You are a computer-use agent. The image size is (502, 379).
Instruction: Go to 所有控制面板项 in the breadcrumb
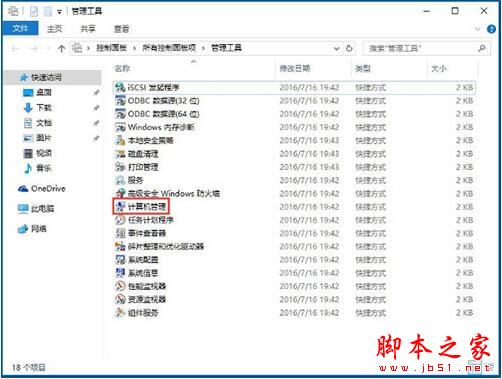click(x=169, y=48)
